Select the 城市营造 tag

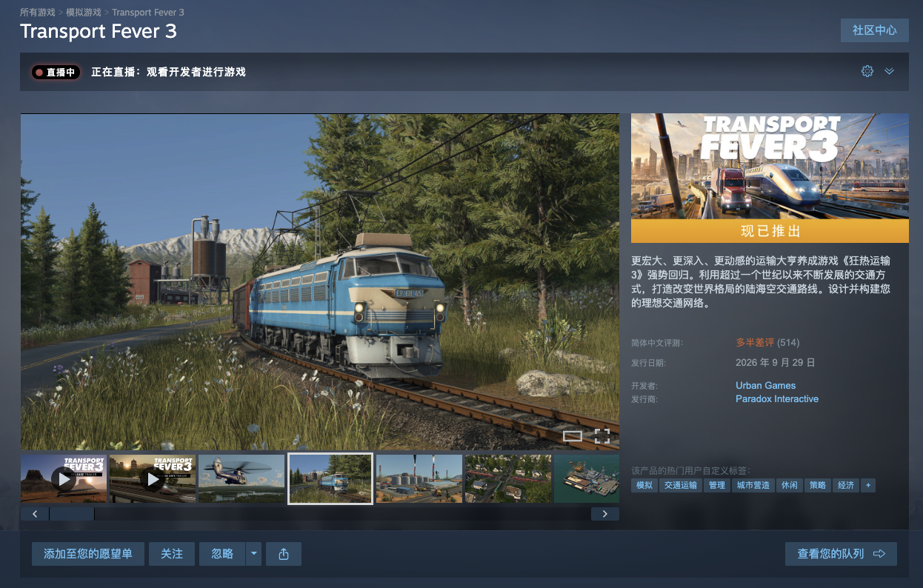pyautogui.click(x=753, y=485)
